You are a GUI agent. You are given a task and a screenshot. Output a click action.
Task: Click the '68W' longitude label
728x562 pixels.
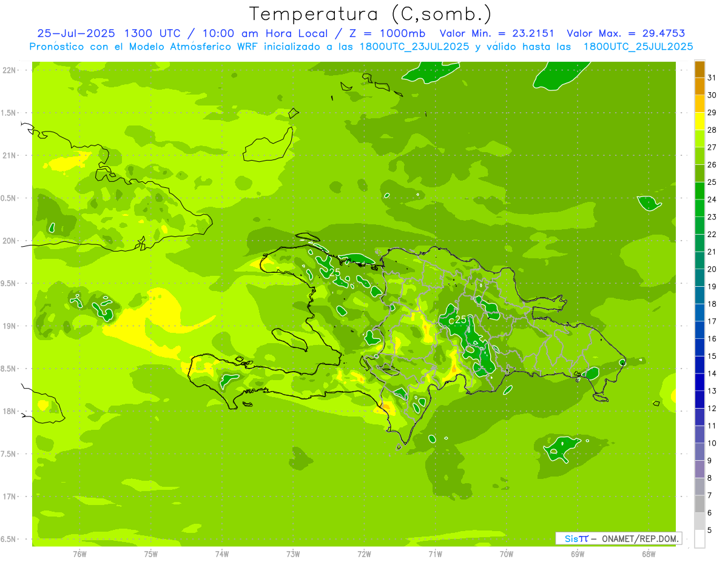tap(649, 554)
